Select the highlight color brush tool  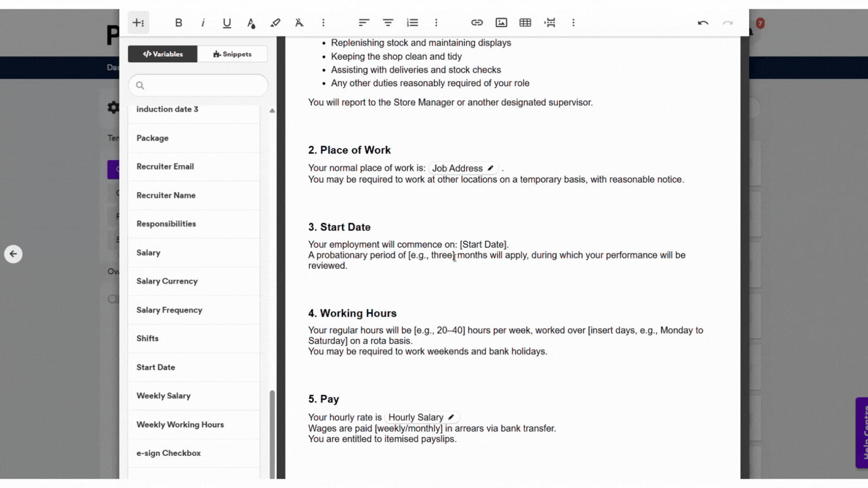[275, 23]
